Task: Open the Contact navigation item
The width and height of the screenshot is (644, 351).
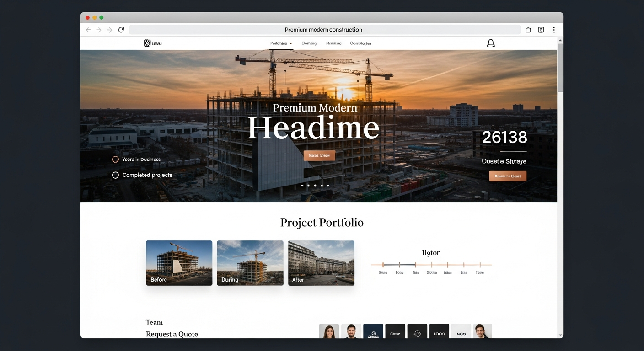Action: coord(361,43)
